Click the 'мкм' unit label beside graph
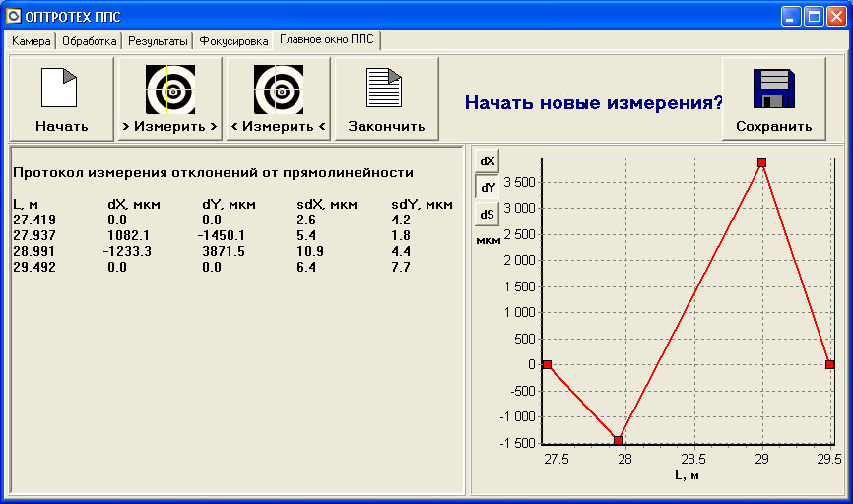The height and width of the screenshot is (504, 853). click(488, 240)
